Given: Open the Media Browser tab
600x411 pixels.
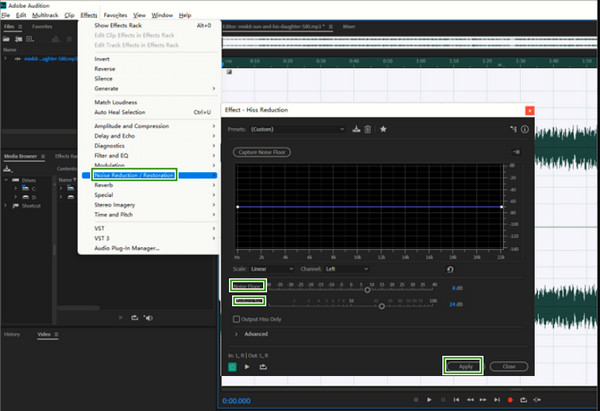Looking at the screenshot, I should tap(21, 156).
